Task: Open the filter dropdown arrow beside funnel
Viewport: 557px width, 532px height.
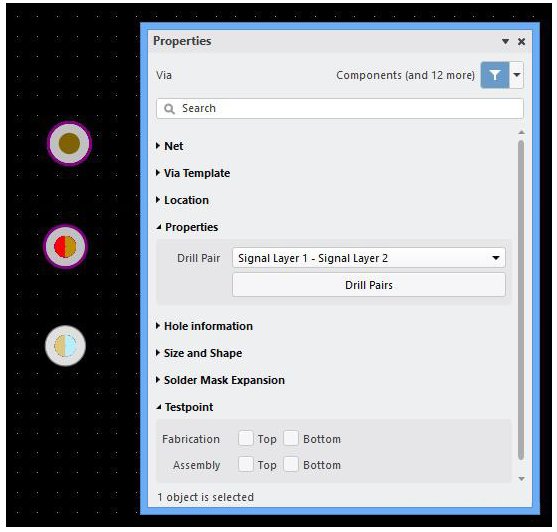Action: [x=517, y=75]
